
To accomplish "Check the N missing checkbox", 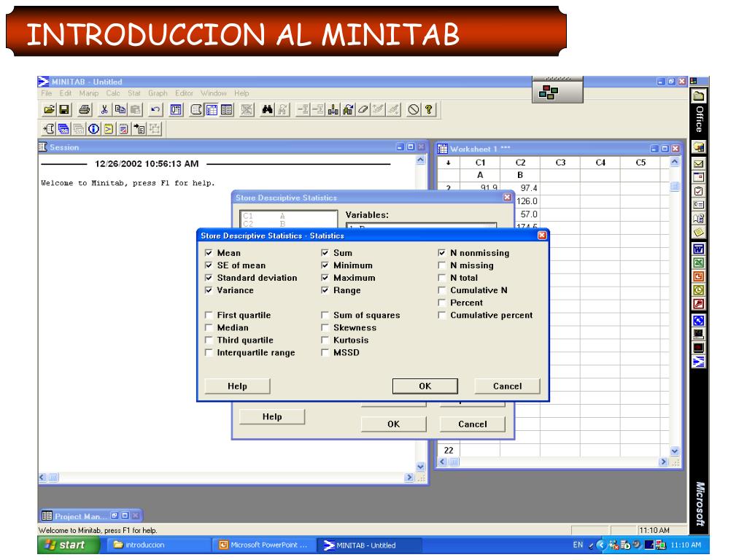I will [x=441, y=265].
